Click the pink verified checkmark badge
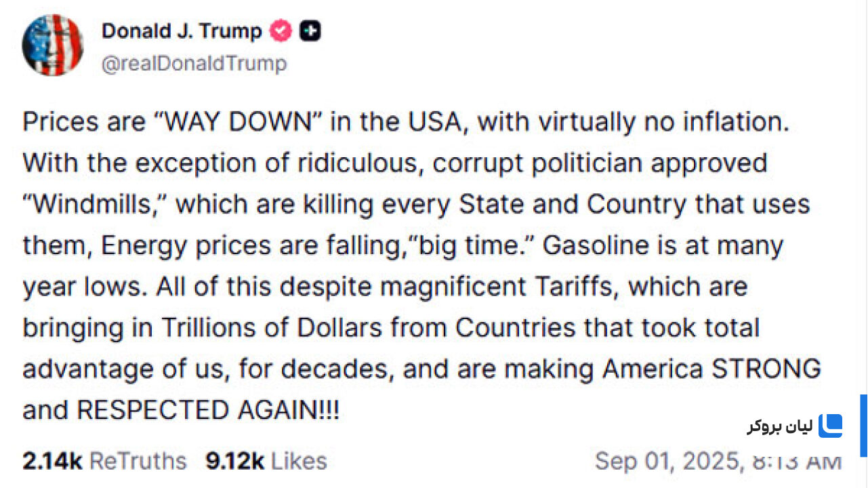This screenshot has width=868, height=488. tap(281, 31)
